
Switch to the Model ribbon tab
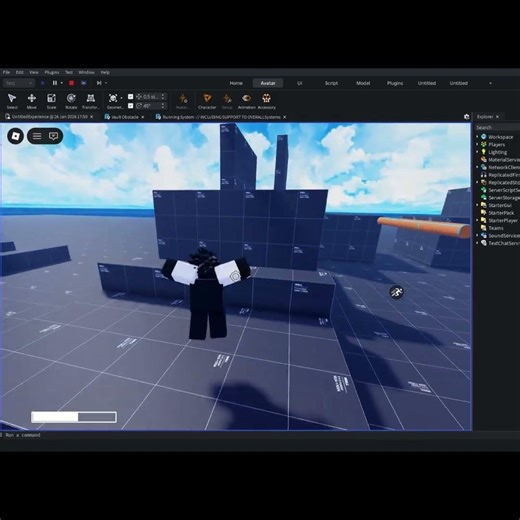pyautogui.click(x=363, y=83)
